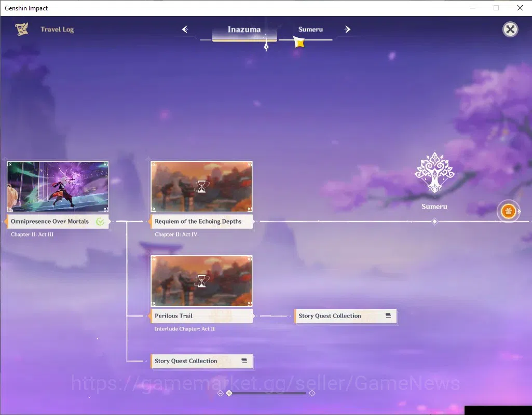This screenshot has height=415, width=532.
Task: Click the diamond marker under Sumeru emblem
Action: pos(434,222)
